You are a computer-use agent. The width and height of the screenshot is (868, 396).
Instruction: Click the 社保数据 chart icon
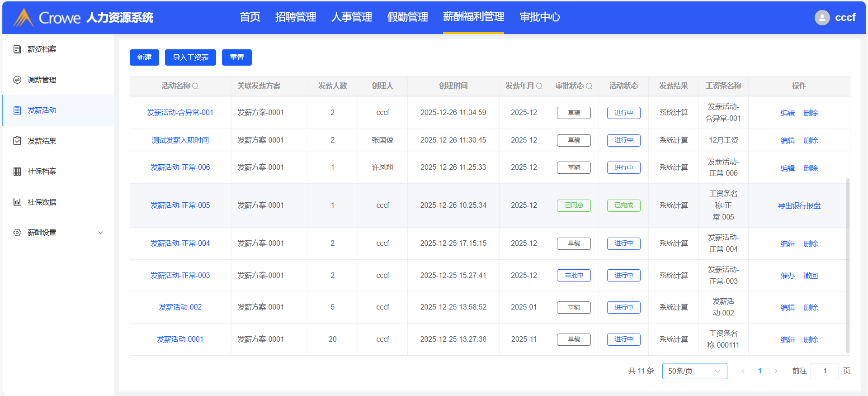(17, 202)
